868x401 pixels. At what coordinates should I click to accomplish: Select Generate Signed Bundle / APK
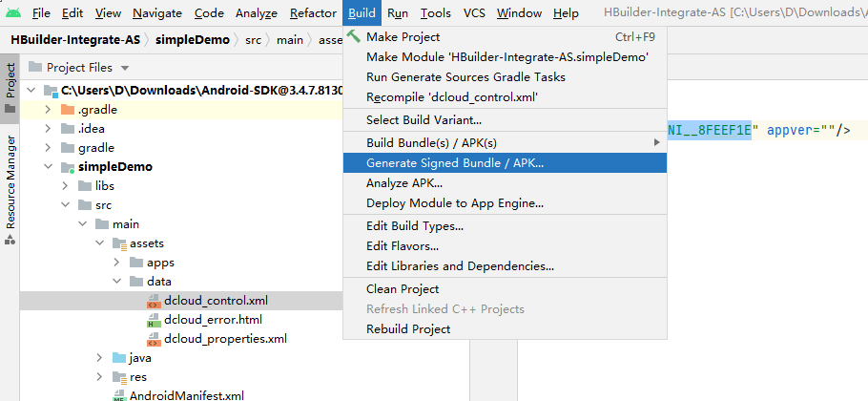point(455,163)
